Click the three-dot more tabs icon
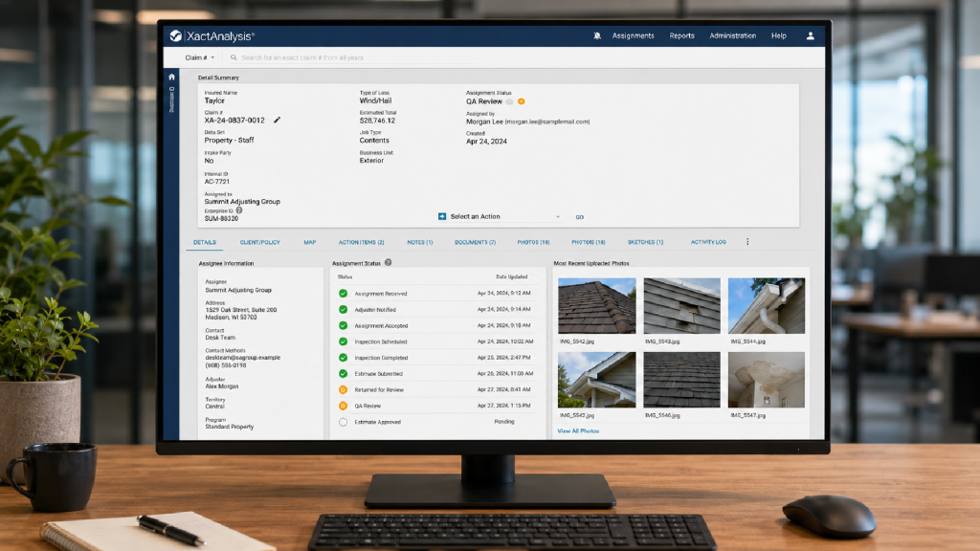Image resolution: width=980 pixels, height=551 pixels. click(747, 242)
